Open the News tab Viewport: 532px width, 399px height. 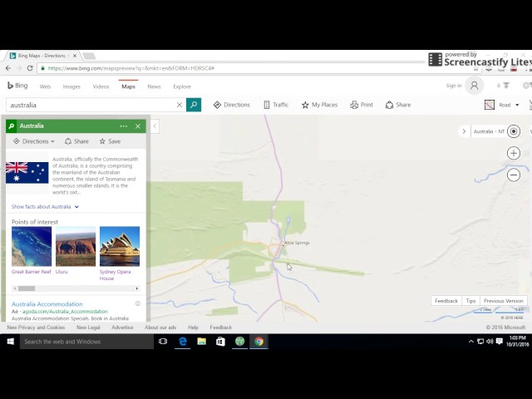(x=154, y=86)
